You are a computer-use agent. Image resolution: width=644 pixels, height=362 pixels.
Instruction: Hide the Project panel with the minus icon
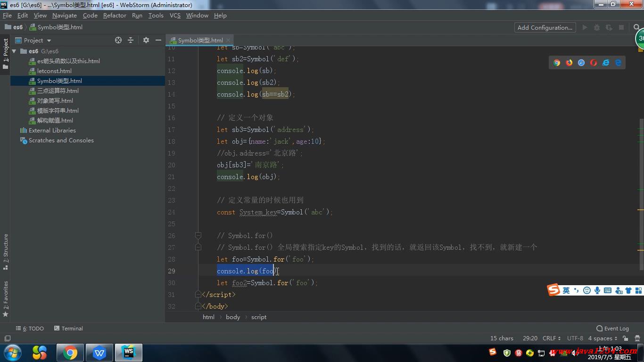point(158,40)
